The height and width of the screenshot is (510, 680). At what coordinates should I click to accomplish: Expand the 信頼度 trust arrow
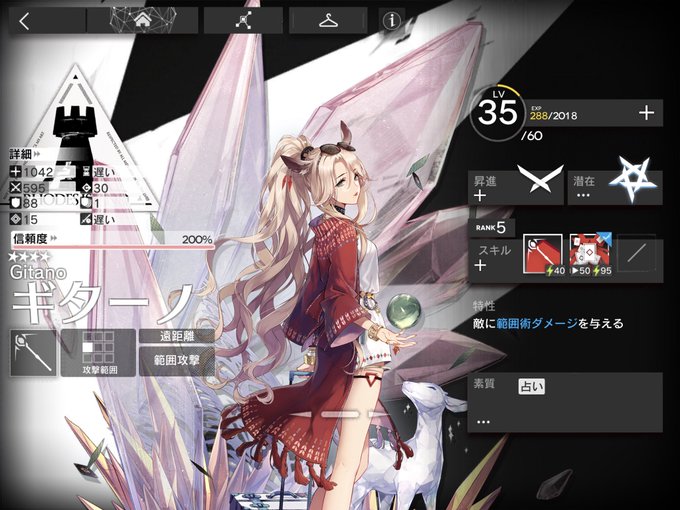[54, 238]
